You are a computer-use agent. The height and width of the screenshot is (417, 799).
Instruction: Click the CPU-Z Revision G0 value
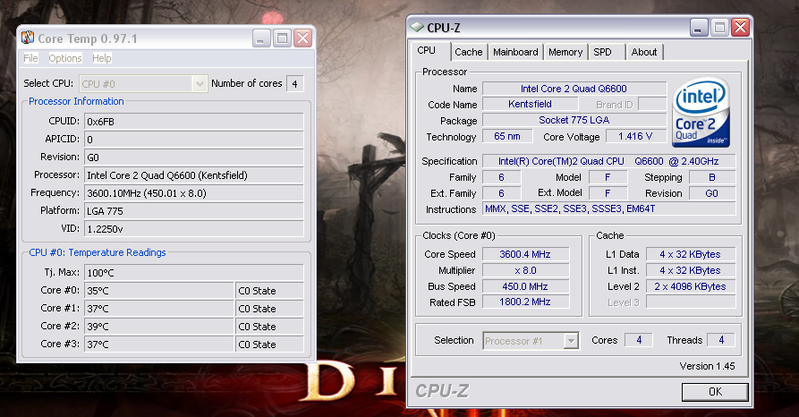712,193
